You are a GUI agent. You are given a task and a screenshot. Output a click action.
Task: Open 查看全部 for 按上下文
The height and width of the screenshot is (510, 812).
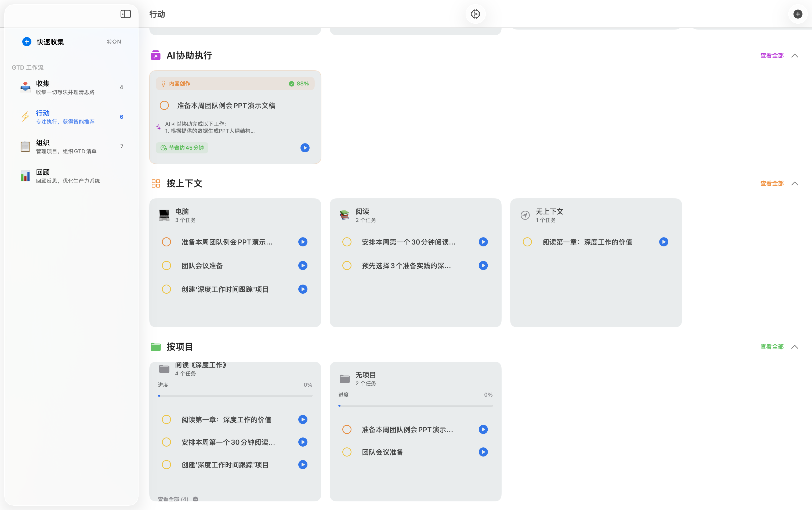[771, 183]
